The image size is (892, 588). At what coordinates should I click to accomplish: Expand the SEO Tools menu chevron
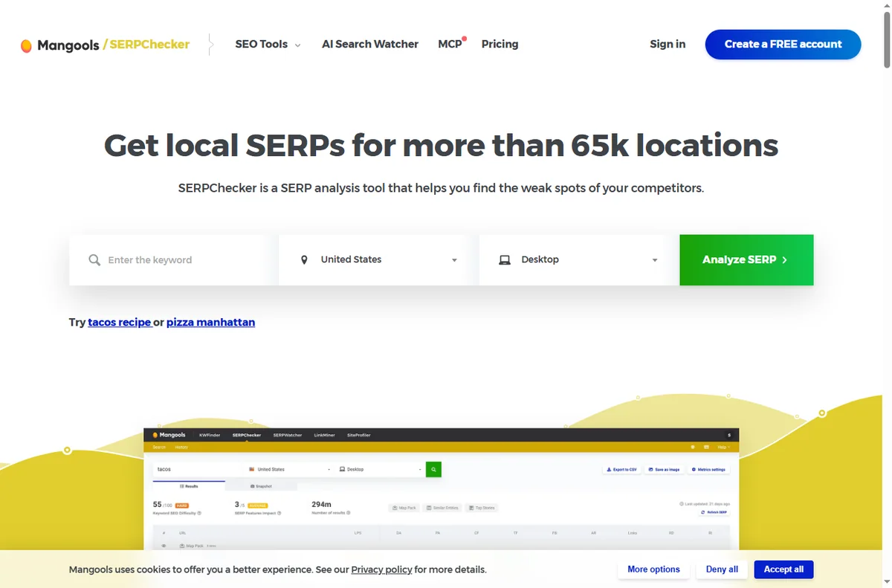(298, 45)
